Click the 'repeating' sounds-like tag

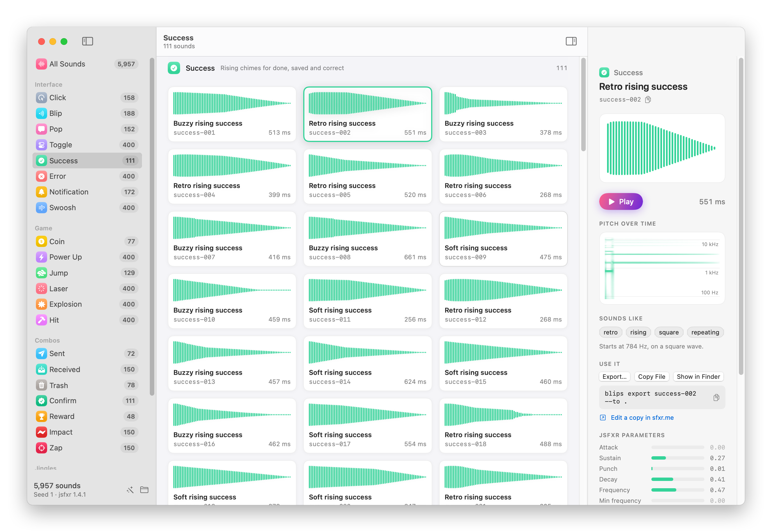pos(705,332)
